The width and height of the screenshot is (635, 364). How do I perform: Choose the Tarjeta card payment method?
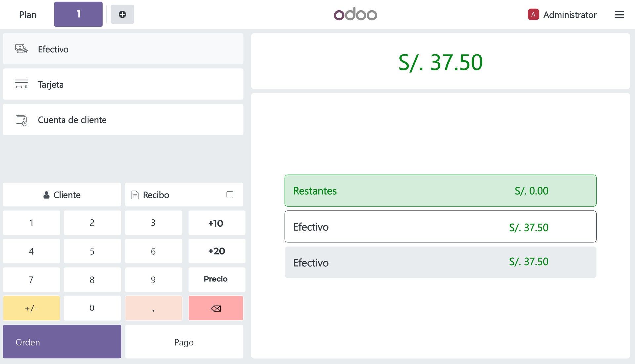pos(123,84)
